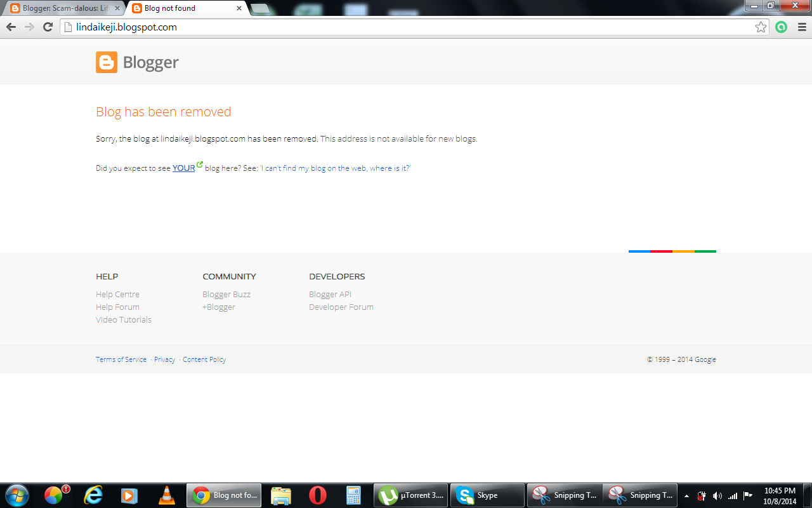
Task: Follow the YOUR link
Action: [x=184, y=168]
